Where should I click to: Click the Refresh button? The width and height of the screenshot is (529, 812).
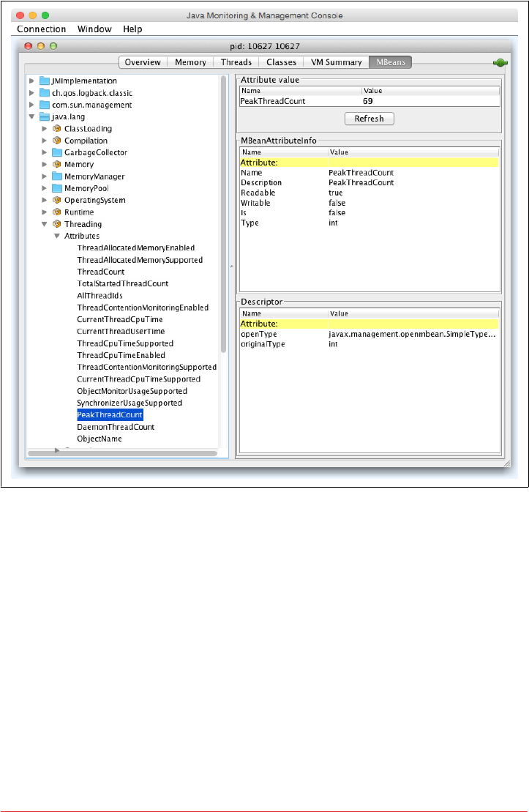pos(369,119)
